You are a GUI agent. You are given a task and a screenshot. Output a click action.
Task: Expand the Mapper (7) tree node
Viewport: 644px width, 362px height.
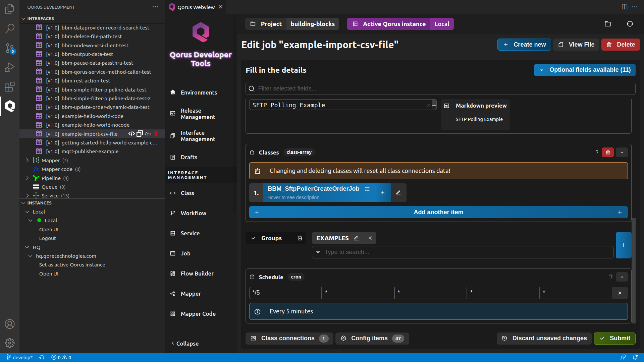pos(28,160)
